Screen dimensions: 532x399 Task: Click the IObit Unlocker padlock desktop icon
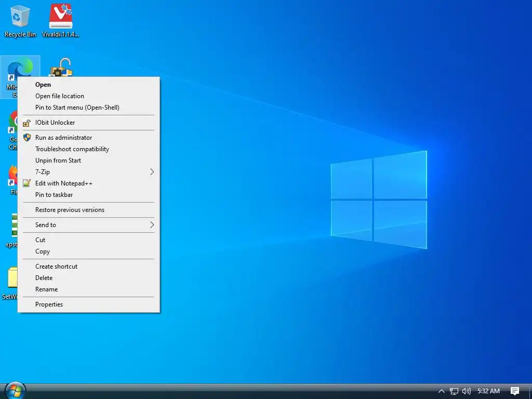point(61,67)
